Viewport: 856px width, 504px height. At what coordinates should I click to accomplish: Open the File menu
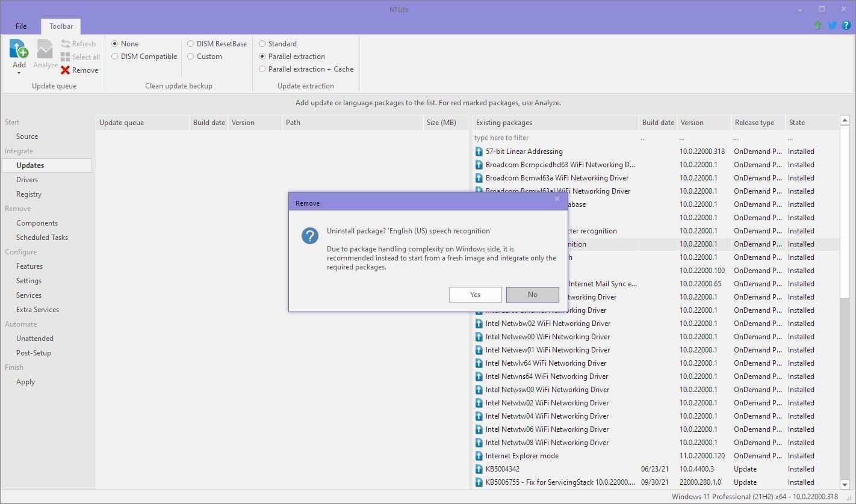pyautogui.click(x=21, y=26)
